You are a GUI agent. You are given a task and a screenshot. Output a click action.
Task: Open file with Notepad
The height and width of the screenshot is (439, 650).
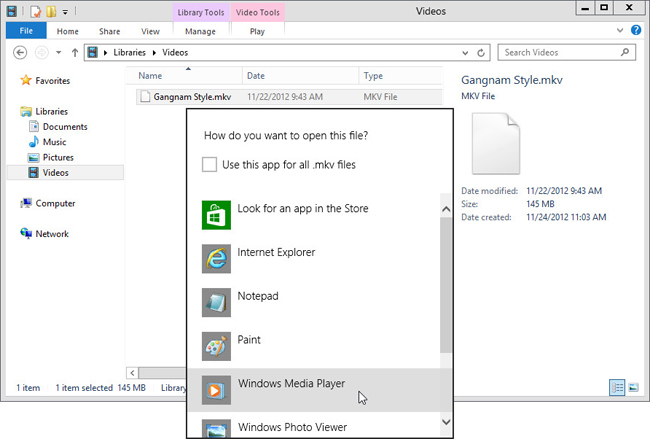[314, 303]
